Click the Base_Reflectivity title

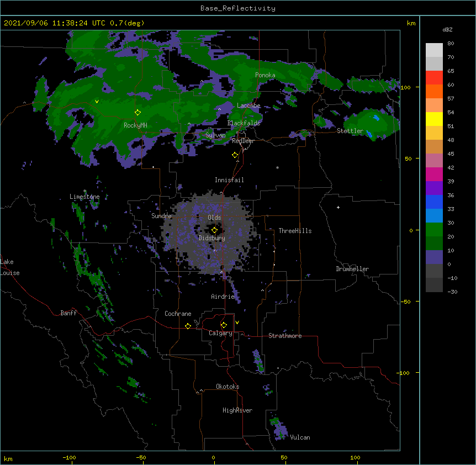[238, 8]
